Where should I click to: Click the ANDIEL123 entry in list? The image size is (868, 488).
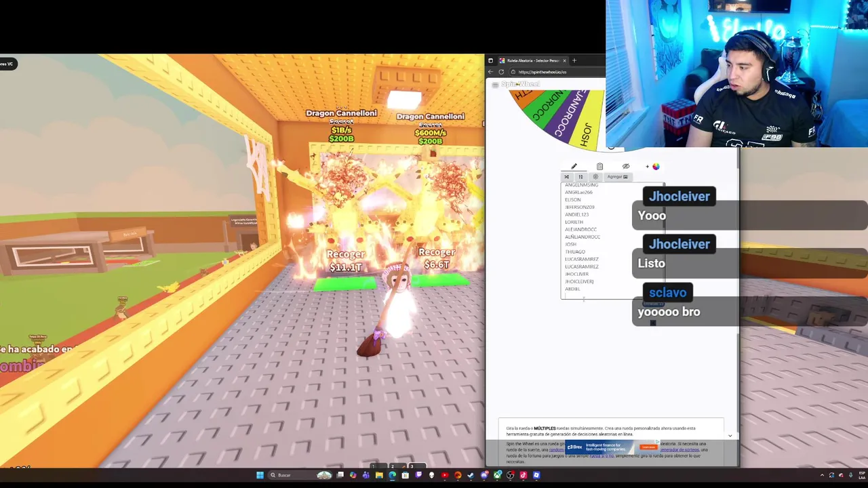tap(577, 214)
